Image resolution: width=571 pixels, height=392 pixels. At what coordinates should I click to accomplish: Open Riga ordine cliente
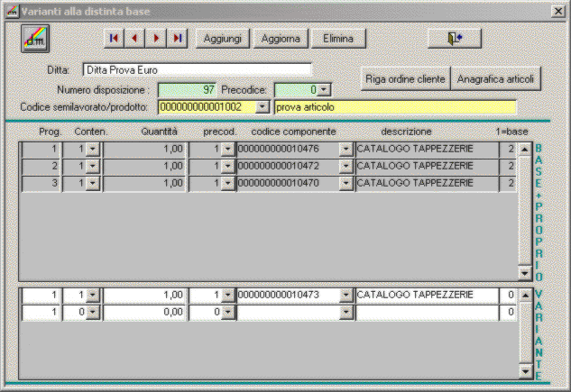pyautogui.click(x=405, y=78)
